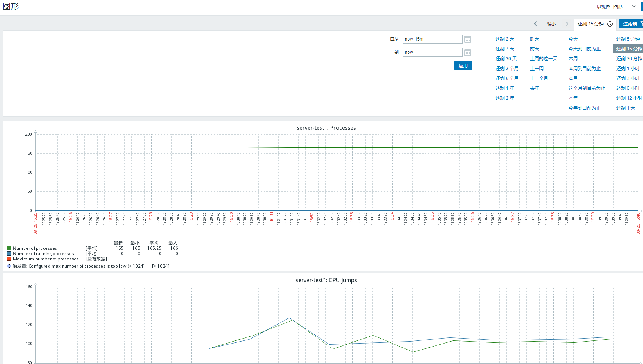Screen dimensions: 643x364
Task: Click the 应用 apply button
Action: (x=463, y=66)
